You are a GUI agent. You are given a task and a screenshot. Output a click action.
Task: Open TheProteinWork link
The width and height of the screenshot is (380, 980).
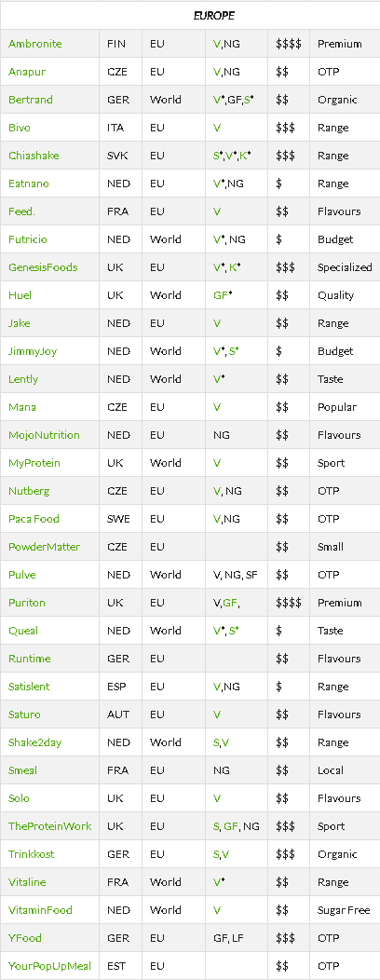(x=50, y=826)
